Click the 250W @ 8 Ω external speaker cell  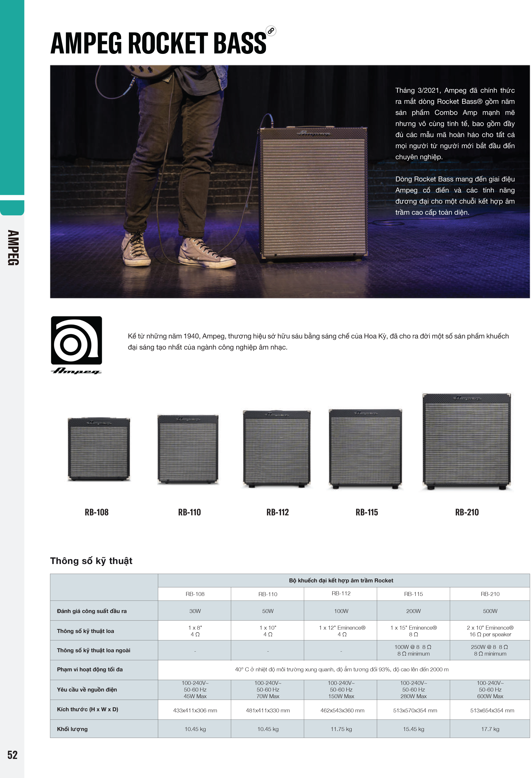tap(490, 650)
